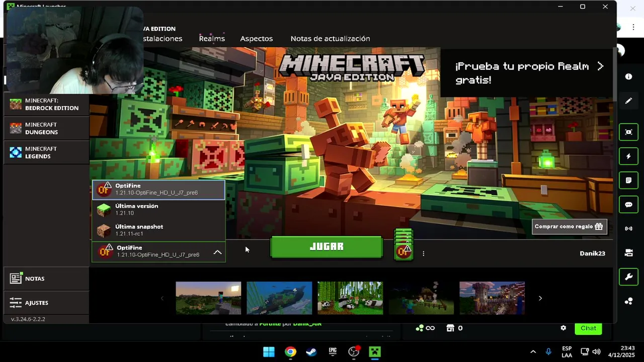Click the info icon in right panel
644x362 pixels.
(x=628, y=77)
